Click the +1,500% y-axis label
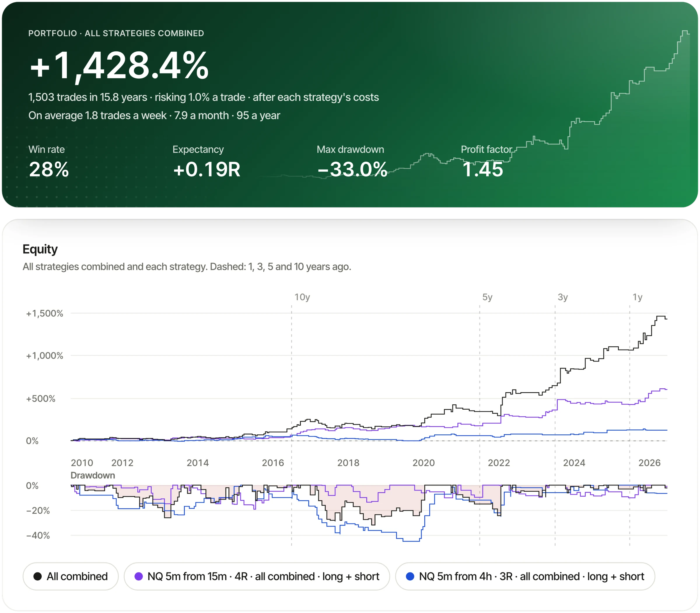 (45, 313)
